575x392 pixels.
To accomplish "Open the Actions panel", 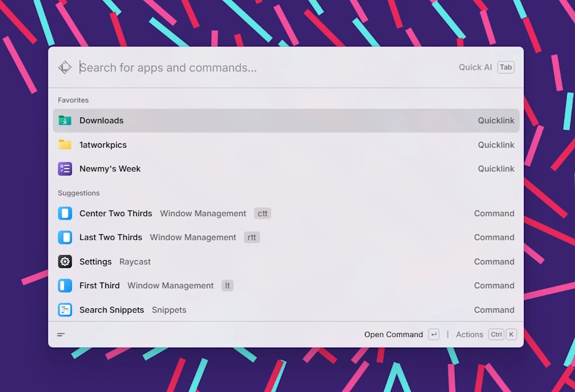I will point(469,334).
